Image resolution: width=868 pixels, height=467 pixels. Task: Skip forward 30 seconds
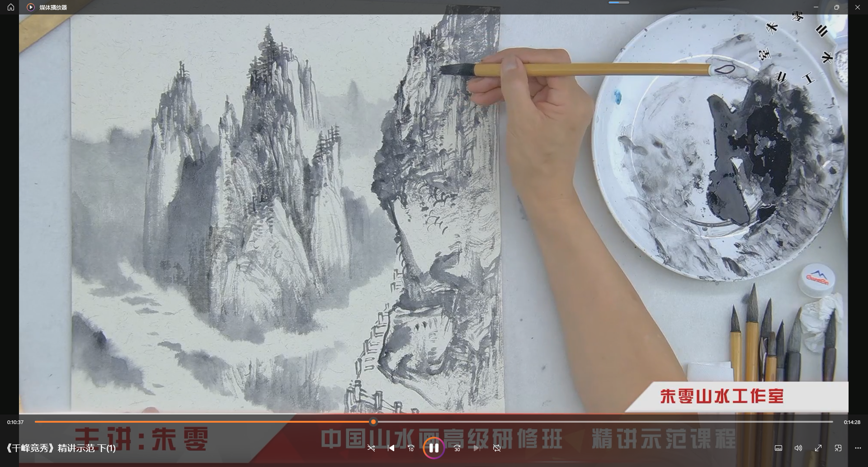(x=457, y=448)
